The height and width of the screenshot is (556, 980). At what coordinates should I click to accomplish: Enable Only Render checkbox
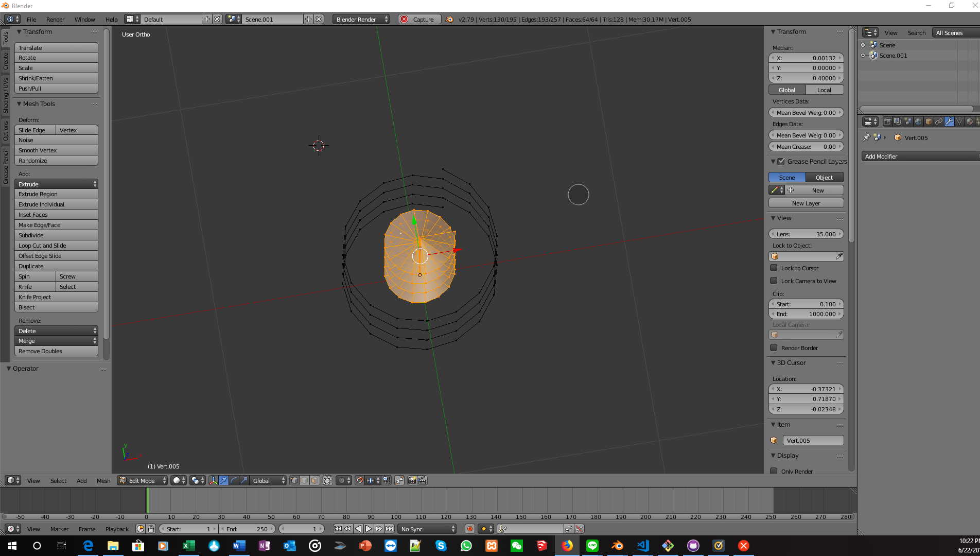coord(774,471)
